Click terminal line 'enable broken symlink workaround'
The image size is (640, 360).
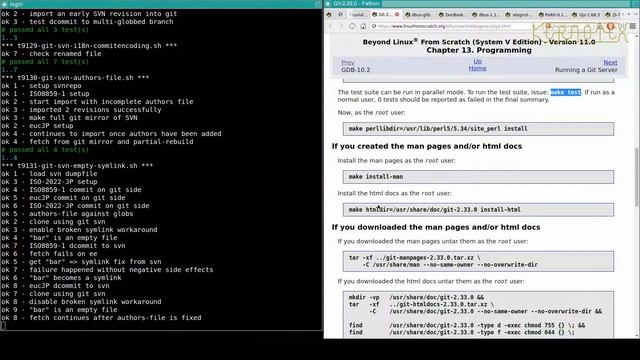(79, 229)
